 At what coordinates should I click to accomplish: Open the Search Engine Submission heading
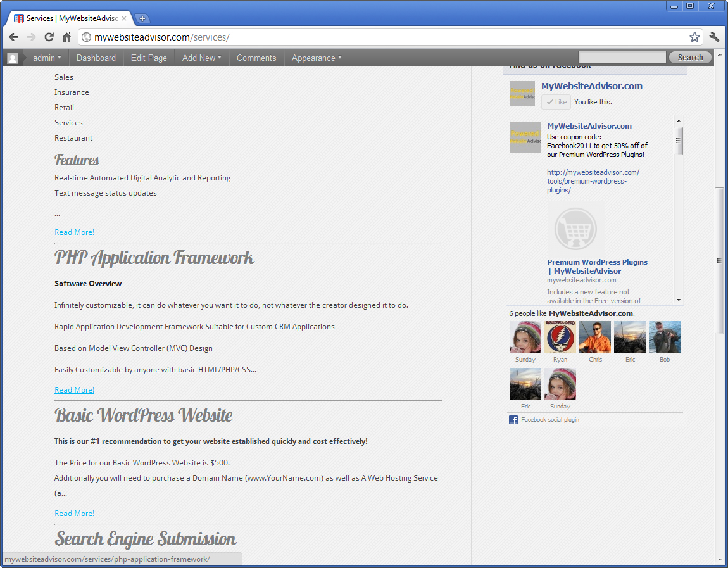(x=146, y=539)
